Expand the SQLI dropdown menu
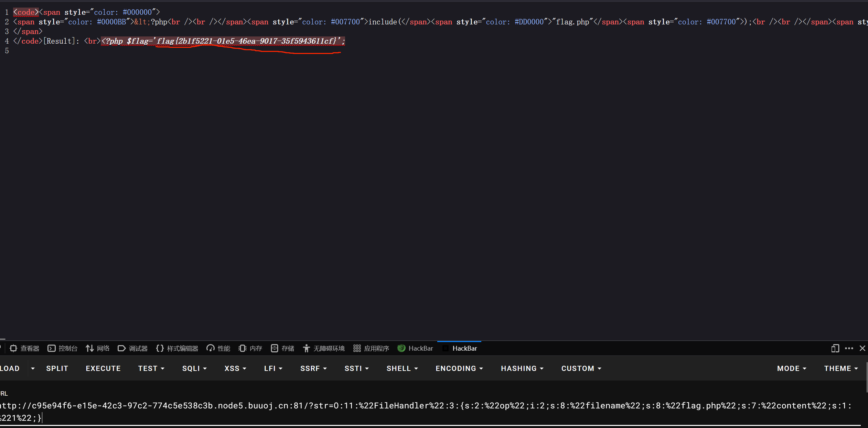Screen dimensions: 868x428 194,368
